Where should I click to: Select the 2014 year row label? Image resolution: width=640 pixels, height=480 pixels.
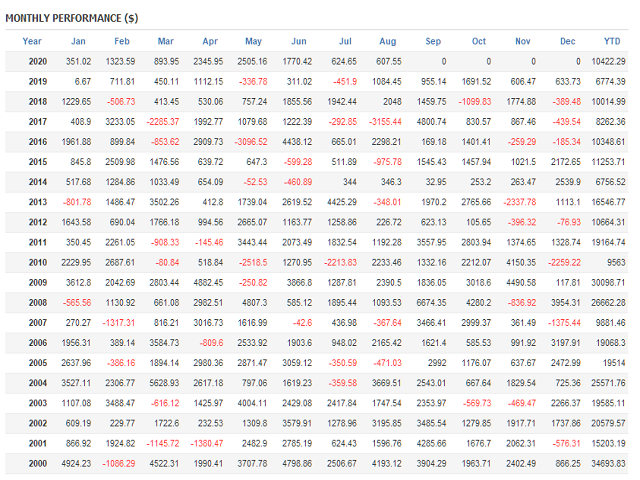pos(38,182)
